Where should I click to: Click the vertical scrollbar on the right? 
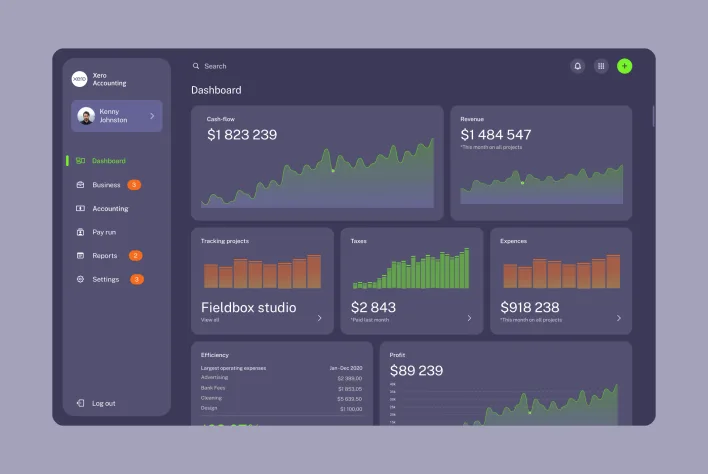point(653,116)
